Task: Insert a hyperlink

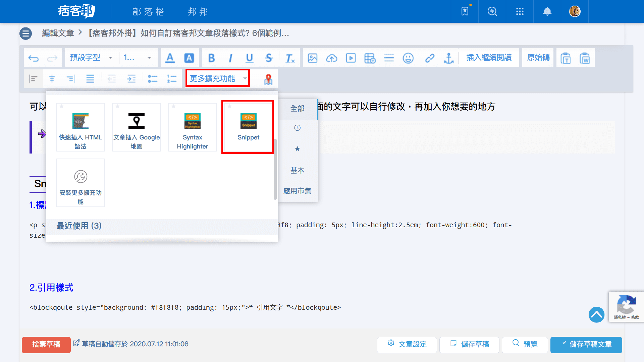Action: coord(430,58)
